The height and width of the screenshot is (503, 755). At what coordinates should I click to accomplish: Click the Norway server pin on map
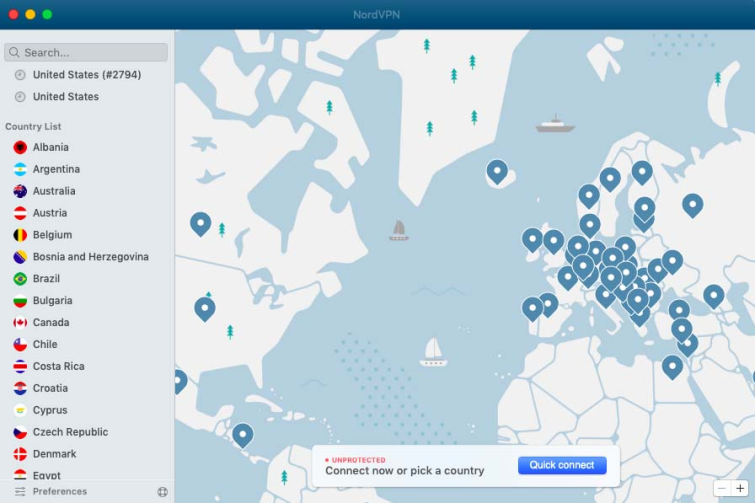tap(588, 196)
